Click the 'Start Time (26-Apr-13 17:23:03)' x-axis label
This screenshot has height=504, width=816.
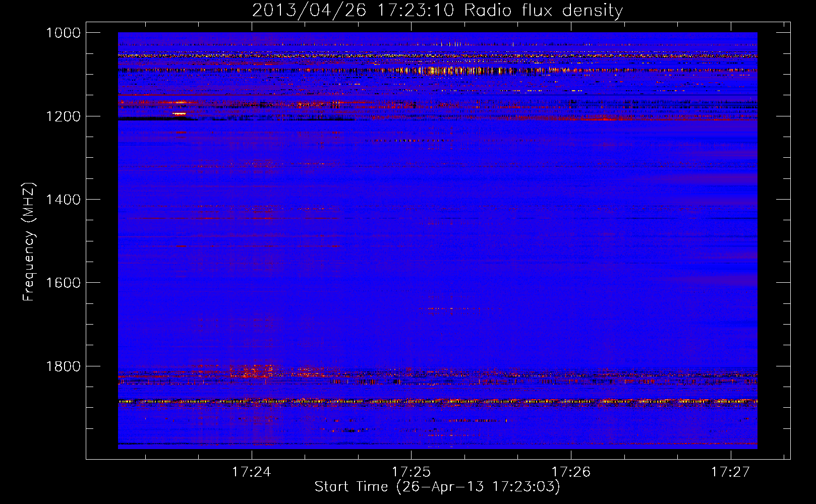click(x=437, y=487)
